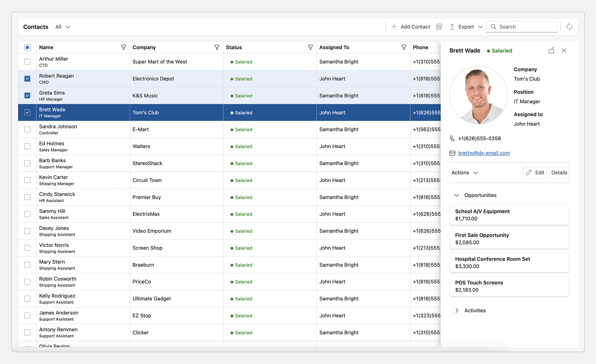Open the filter icon for Assigned To column
The width and height of the screenshot is (596, 364).
[404, 47]
